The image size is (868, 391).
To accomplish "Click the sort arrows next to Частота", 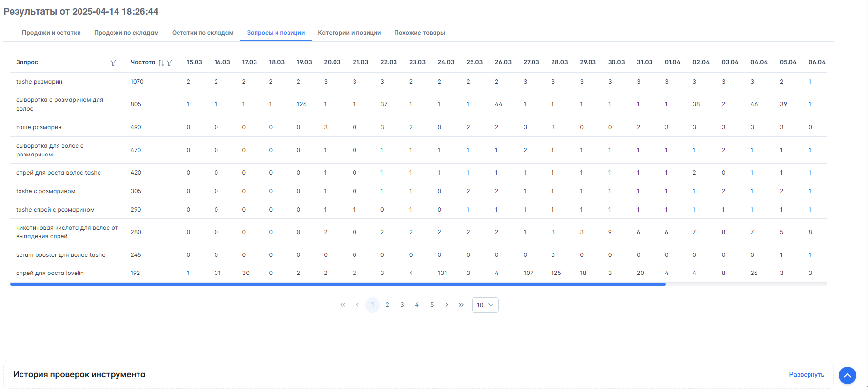I will click(x=161, y=63).
